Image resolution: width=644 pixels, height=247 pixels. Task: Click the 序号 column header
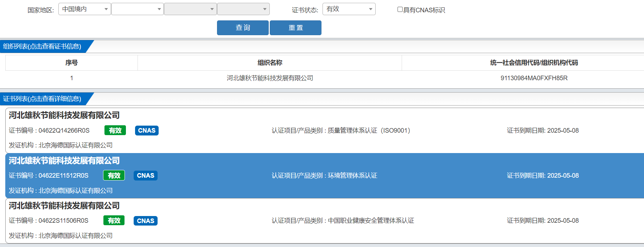point(71,63)
